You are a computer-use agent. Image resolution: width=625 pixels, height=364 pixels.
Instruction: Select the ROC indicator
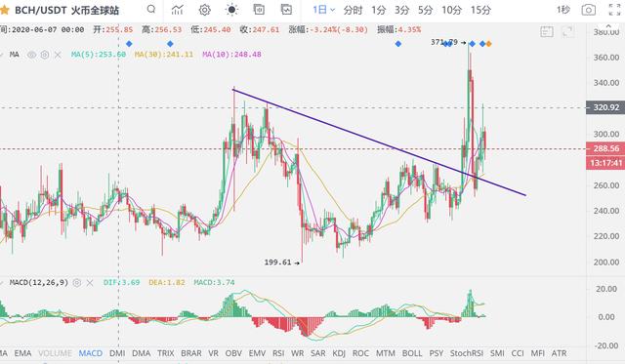tap(360, 353)
